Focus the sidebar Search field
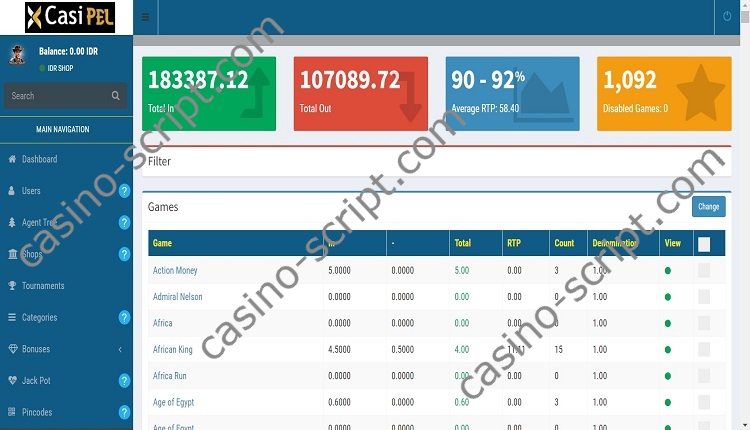Viewport: 750px width, 430px height. [55, 96]
